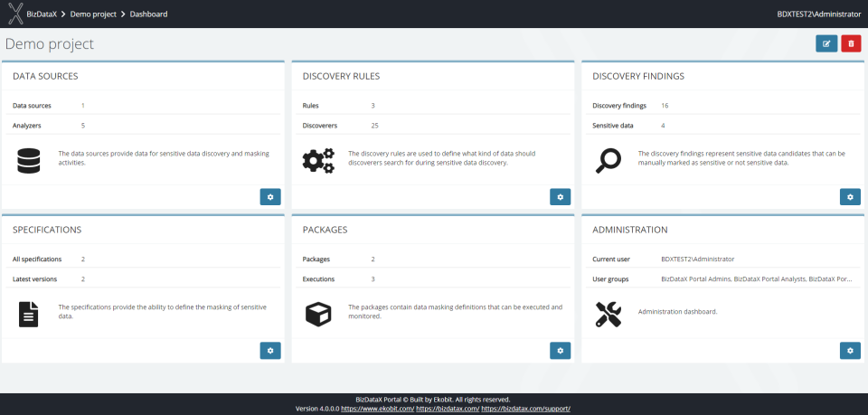Select the Dashboard breadcrumb item
The height and width of the screenshot is (415, 868).
148,14
